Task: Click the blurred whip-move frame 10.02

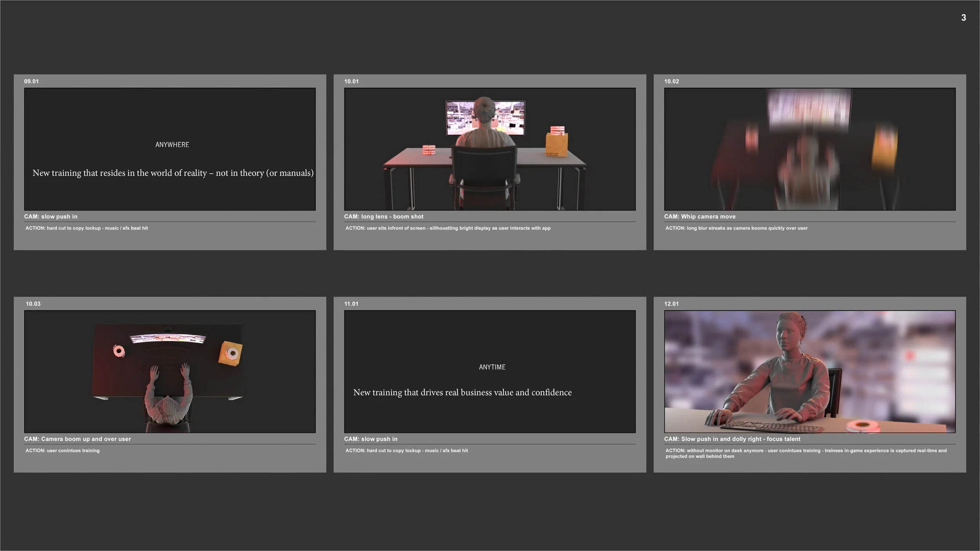Action: (x=809, y=149)
